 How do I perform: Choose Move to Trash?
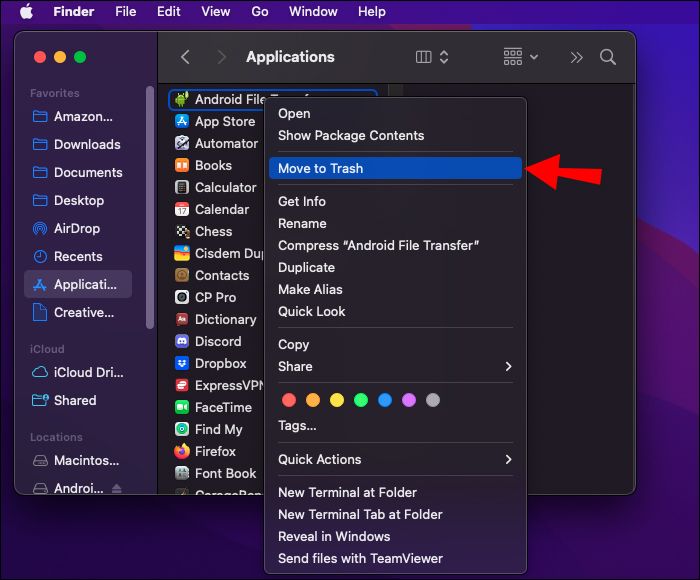395,168
